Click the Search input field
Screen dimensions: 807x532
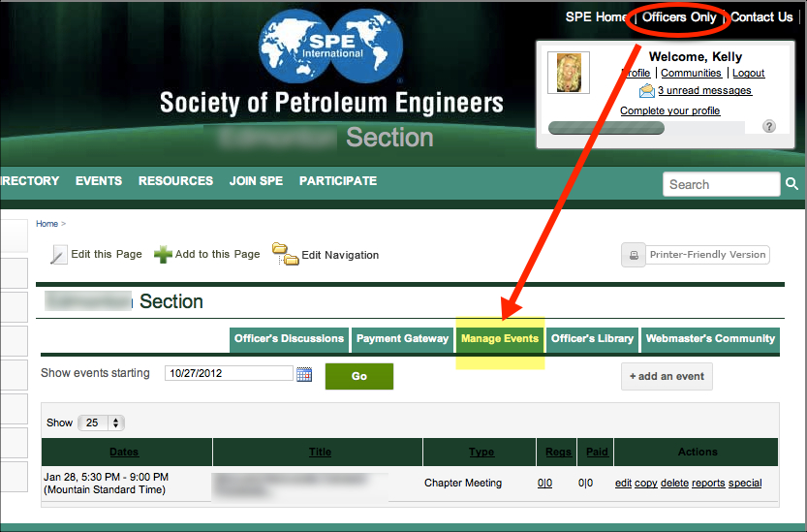point(721,184)
